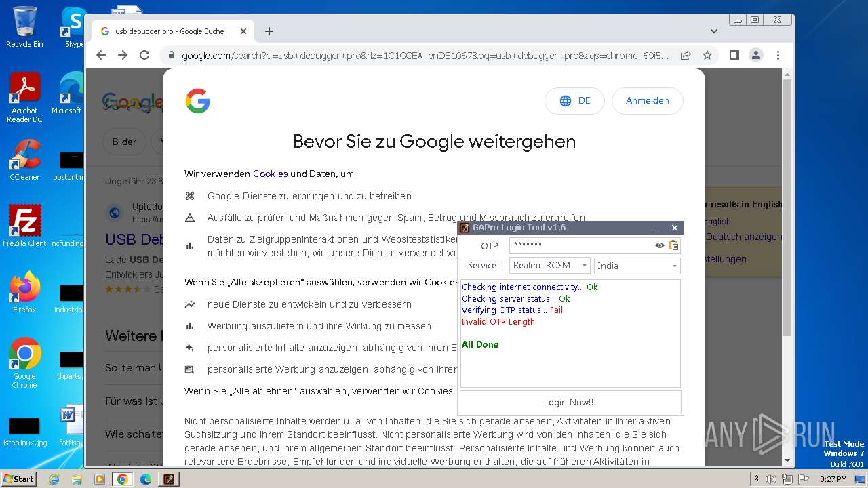868x488 pixels.
Task: Click the English language link
Action: click(717, 221)
